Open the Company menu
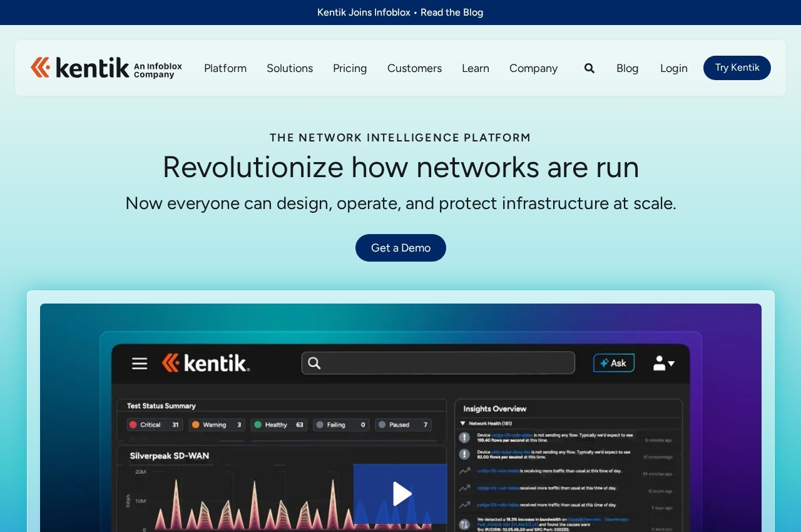The image size is (801, 532). click(533, 68)
